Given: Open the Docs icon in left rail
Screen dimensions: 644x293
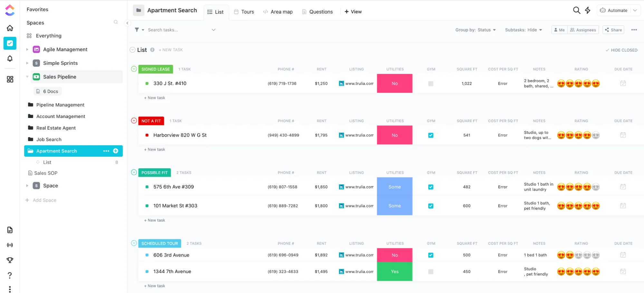Looking at the screenshot, I should tap(10, 230).
